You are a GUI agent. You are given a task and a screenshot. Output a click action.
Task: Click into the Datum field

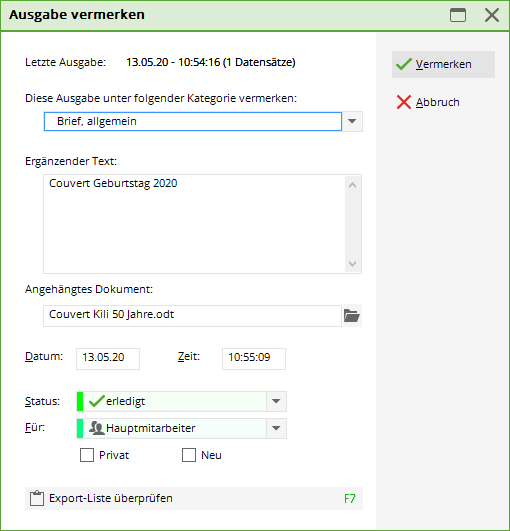pyautogui.click(x=108, y=359)
